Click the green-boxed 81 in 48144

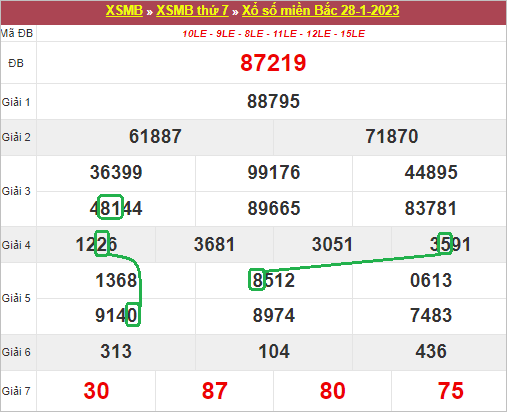coord(110,207)
